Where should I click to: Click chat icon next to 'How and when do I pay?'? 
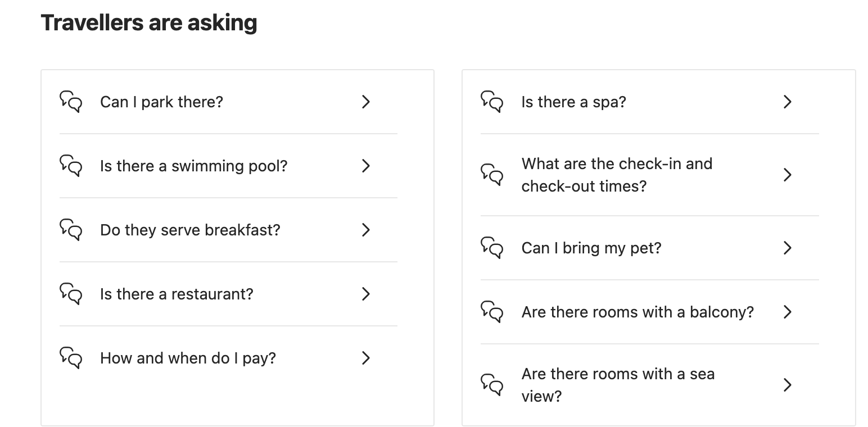(71, 358)
